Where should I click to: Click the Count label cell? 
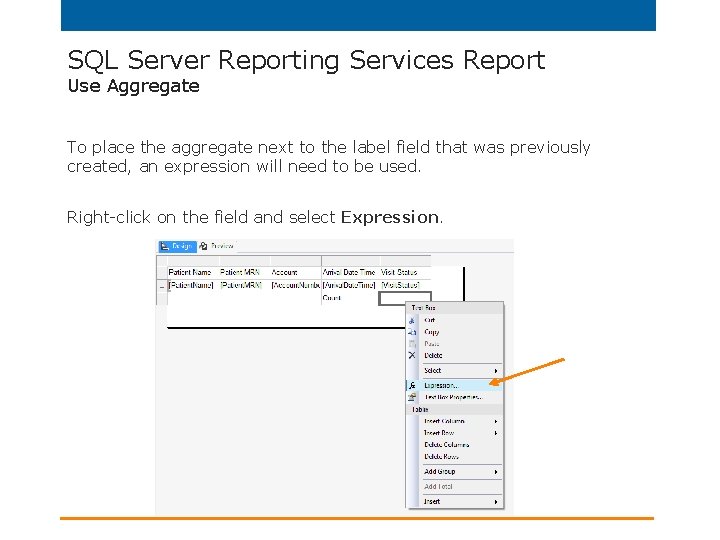351,298
